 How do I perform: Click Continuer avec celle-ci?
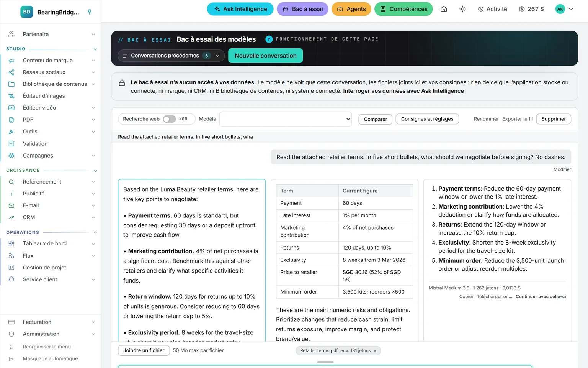pyautogui.click(x=541, y=297)
